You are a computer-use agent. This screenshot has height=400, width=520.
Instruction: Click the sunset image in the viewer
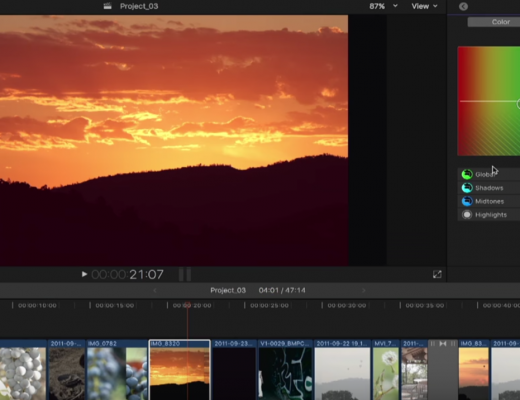pos(174,140)
